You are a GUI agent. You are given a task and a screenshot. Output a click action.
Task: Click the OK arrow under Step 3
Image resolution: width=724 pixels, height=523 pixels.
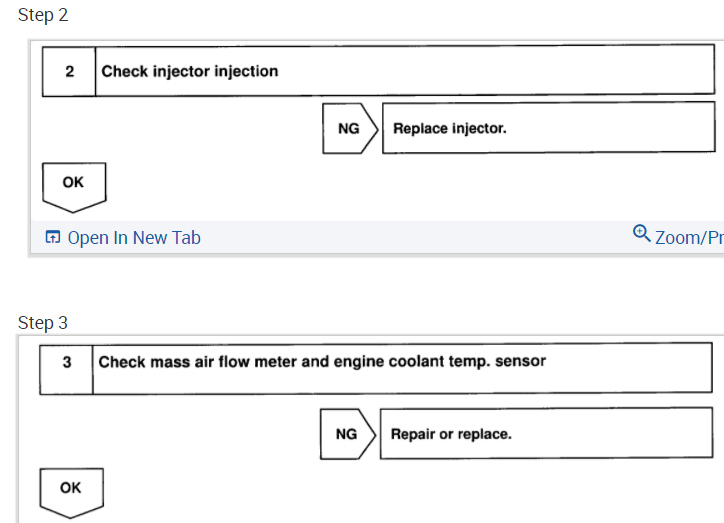tap(71, 491)
